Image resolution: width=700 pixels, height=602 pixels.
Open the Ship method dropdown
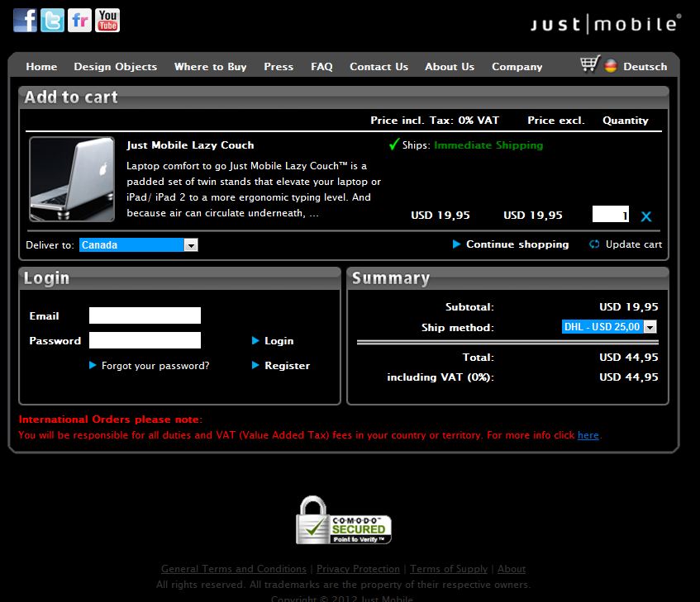pyautogui.click(x=609, y=327)
